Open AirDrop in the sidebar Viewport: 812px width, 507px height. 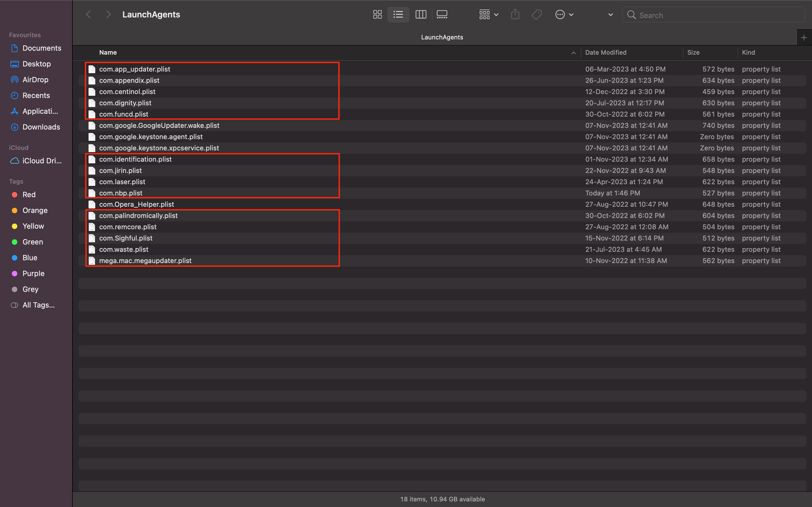pyautogui.click(x=35, y=79)
